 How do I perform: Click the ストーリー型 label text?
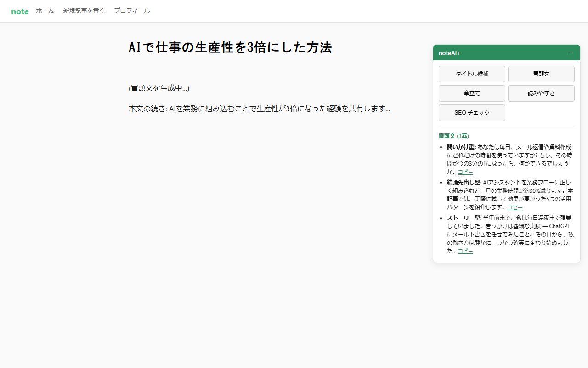point(464,218)
